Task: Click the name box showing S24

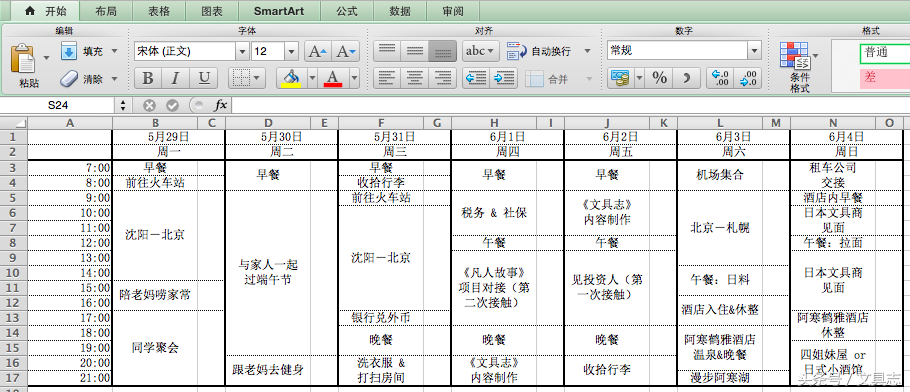Action: tap(58, 105)
